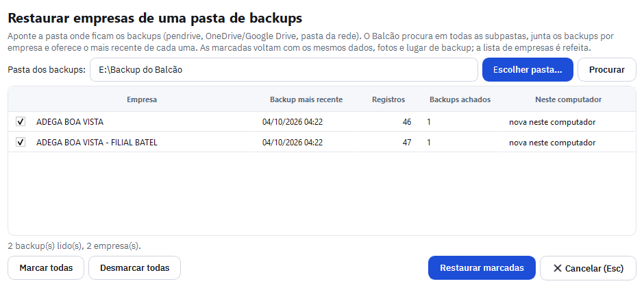Click Marcar todas button

click(x=46, y=268)
